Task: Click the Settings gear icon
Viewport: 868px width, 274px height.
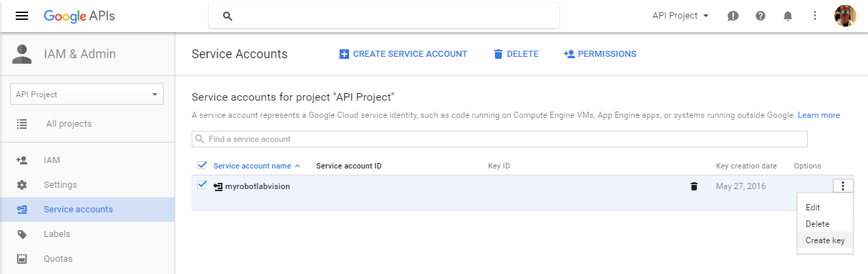Action: click(22, 185)
